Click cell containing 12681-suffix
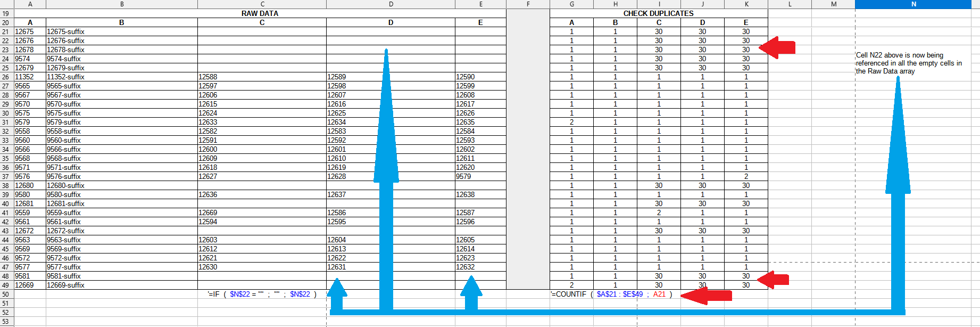980x327 pixels. [122, 203]
